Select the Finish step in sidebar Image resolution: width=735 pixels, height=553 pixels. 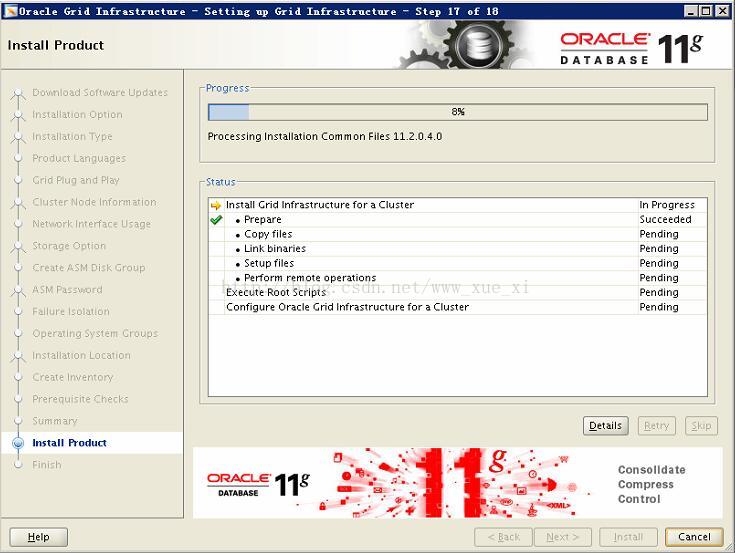point(47,465)
